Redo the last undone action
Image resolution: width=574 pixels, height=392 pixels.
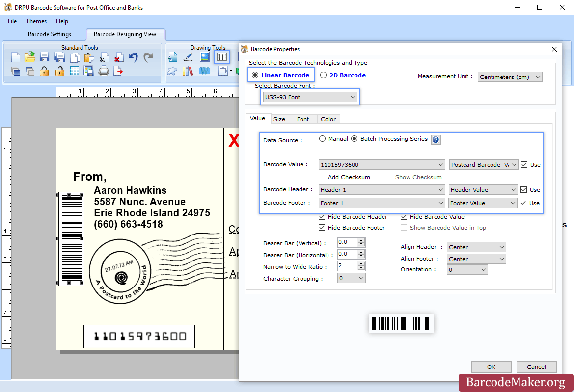pyautogui.click(x=148, y=57)
